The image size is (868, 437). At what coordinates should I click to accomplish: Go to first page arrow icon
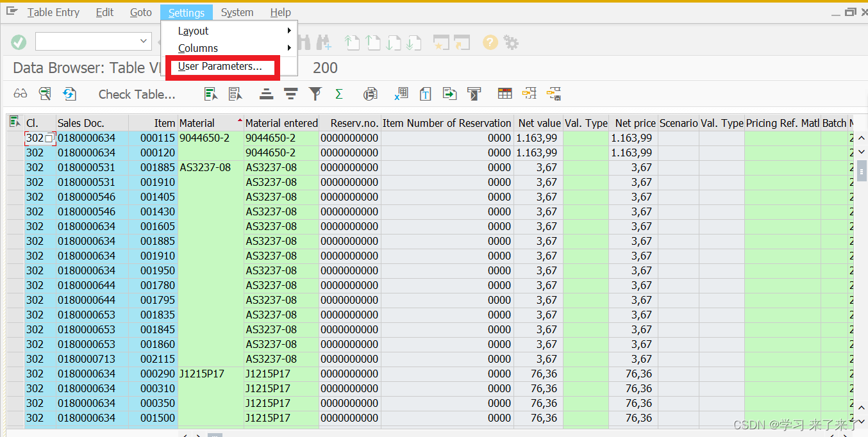(x=351, y=42)
